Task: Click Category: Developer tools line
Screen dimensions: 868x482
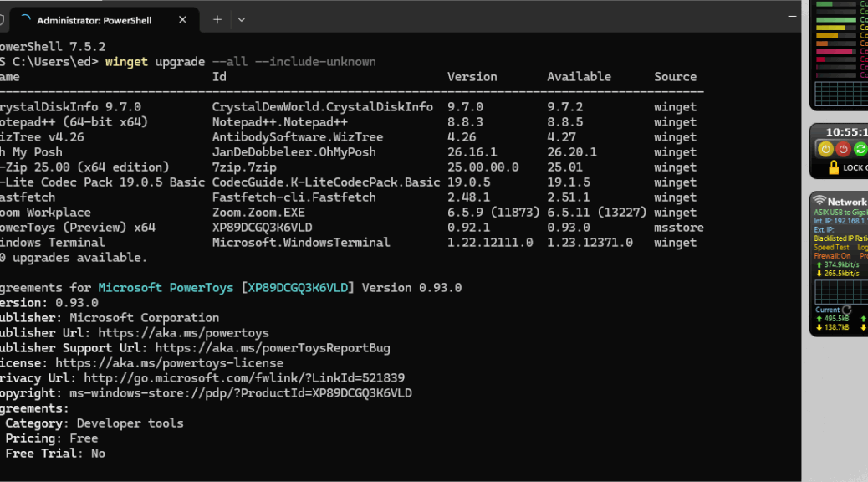Action: 94,423
